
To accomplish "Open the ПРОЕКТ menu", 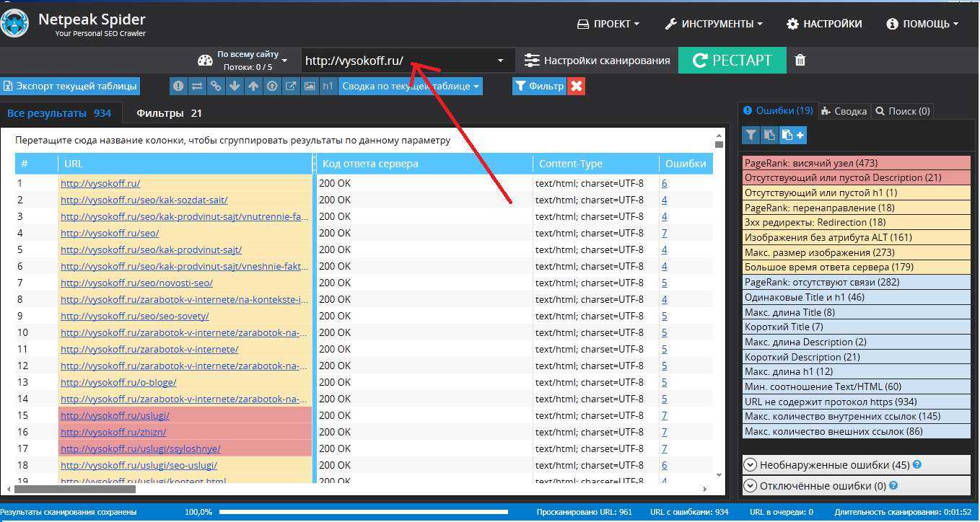I will (608, 24).
